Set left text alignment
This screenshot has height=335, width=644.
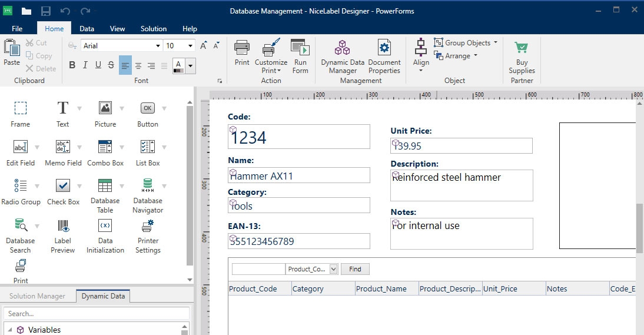125,65
